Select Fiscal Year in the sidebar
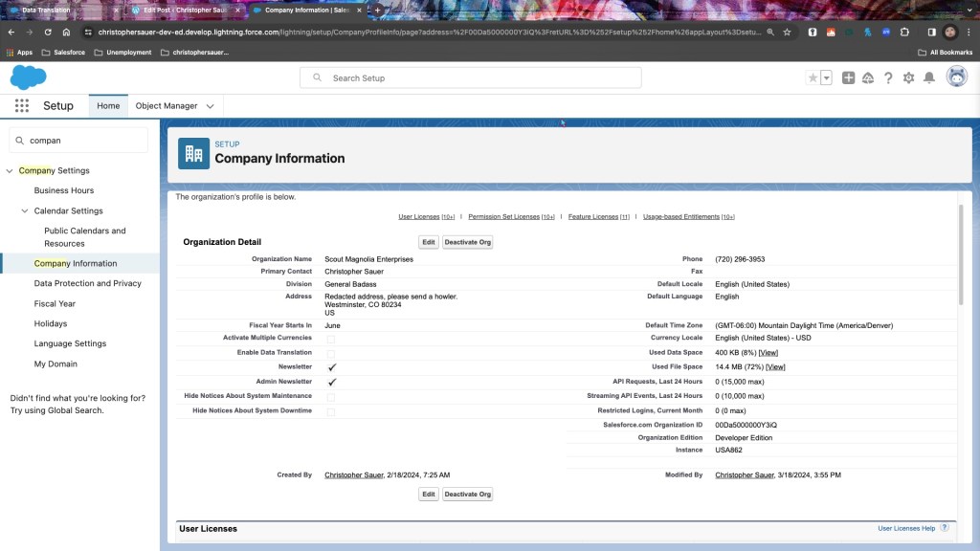Viewport: 980px width, 551px height. point(55,304)
